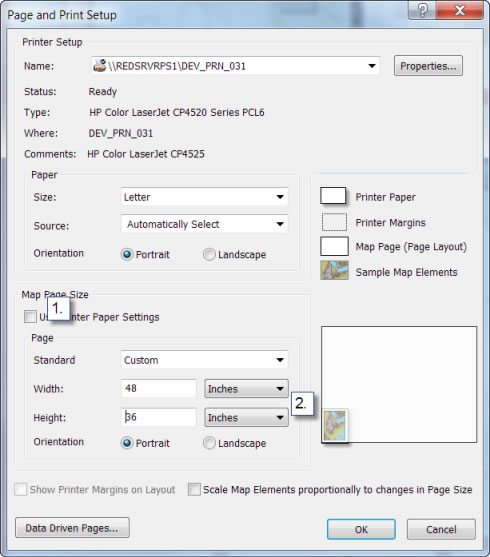Click the Printer Margins dashed icon
Screen dimensions: 490x557
tap(334, 222)
